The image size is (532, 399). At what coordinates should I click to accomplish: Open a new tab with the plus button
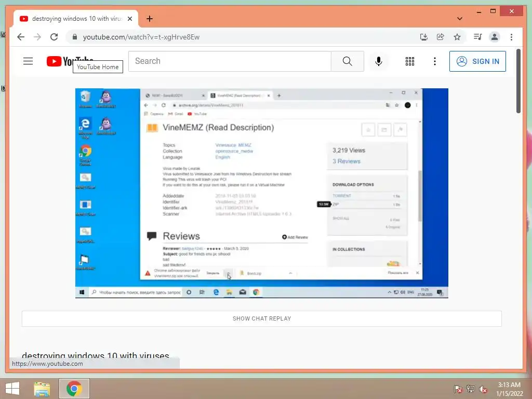coord(150,19)
